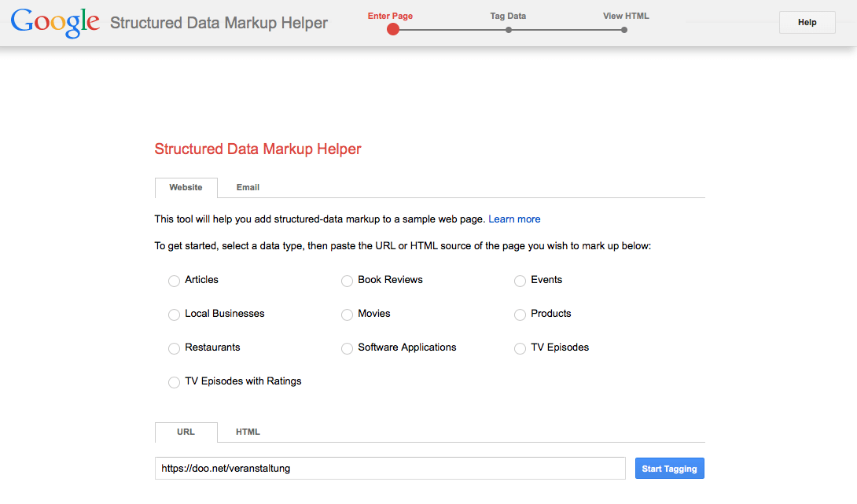Choose the Restaurants data type
Image resolution: width=857 pixels, height=504 pixels.
pos(174,349)
